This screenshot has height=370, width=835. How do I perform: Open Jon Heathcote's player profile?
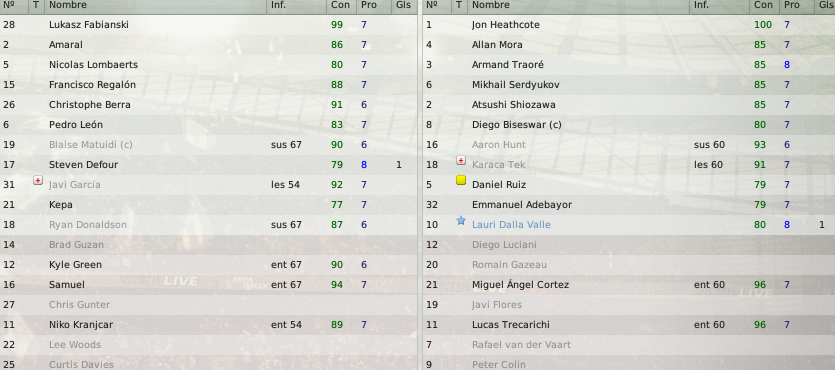(x=506, y=24)
